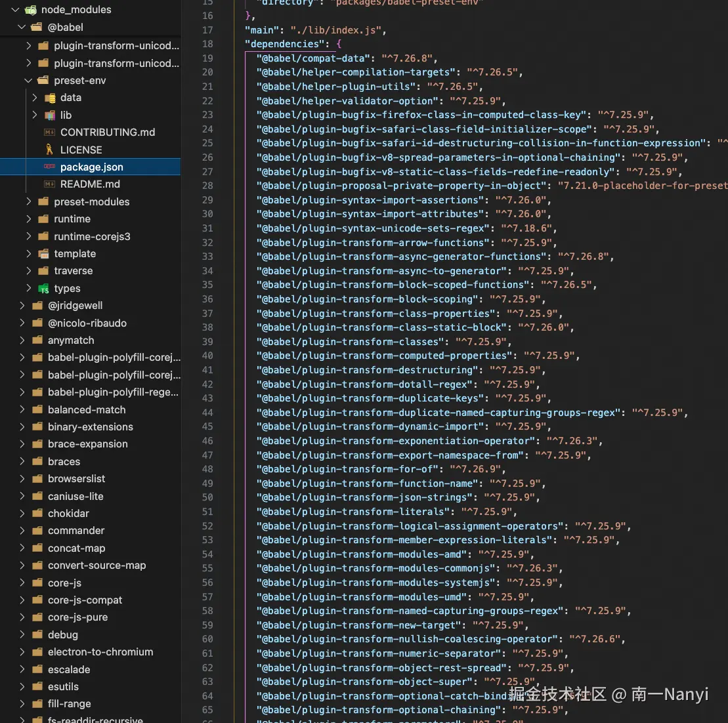Click the 掘金技术社区 watermark text
Image resolution: width=728 pixels, height=723 pixels.
point(557,693)
